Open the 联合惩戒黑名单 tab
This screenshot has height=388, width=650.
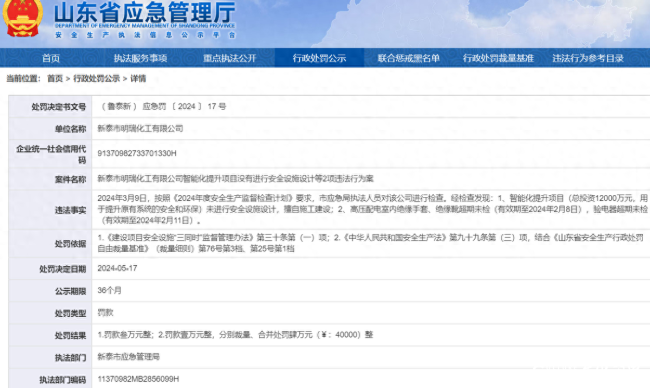coord(408,58)
